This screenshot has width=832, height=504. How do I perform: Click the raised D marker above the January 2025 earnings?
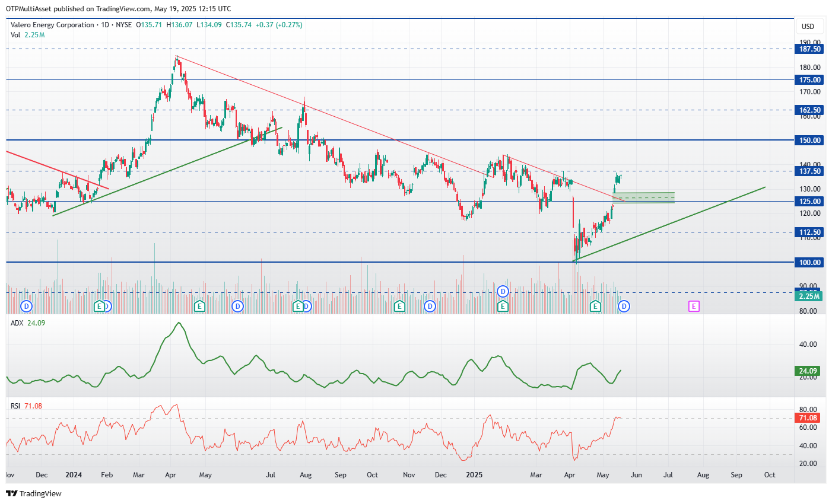503,291
